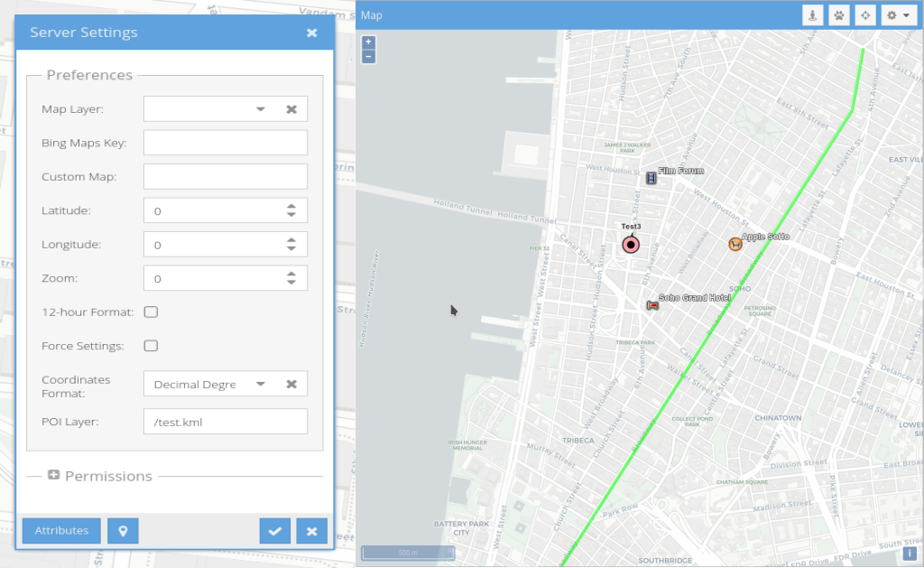Open the Map Layer dropdown
The image size is (924, 568).
pyautogui.click(x=261, y=109)
